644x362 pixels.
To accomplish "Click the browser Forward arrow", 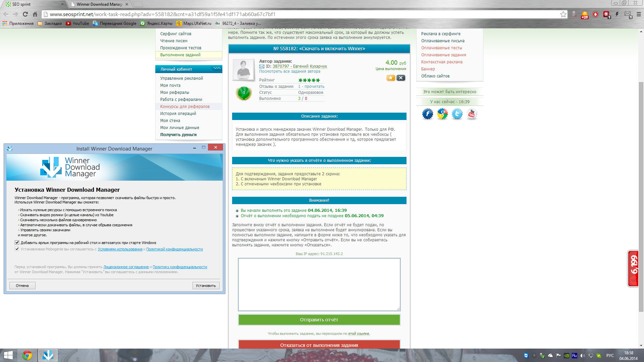I will point(15,14).
